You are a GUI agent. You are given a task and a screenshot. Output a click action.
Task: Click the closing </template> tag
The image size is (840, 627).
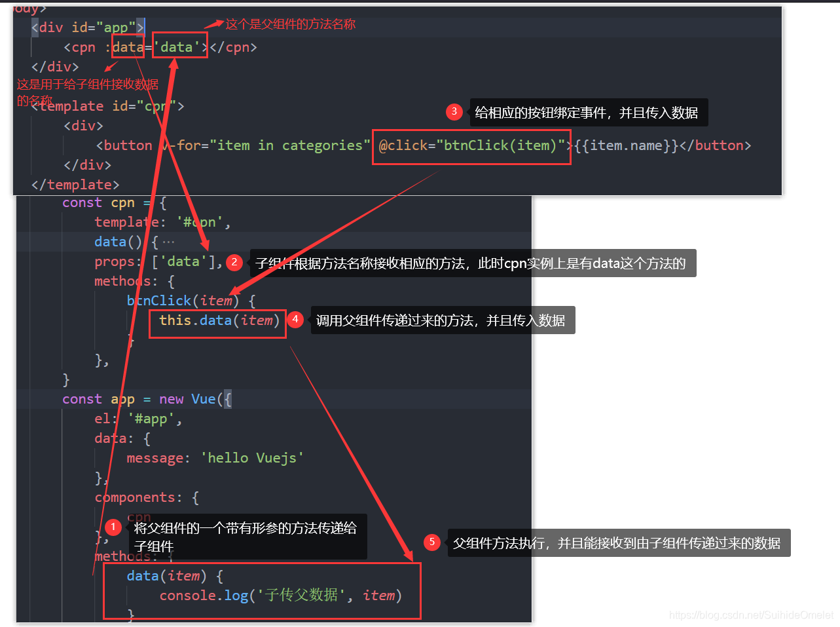click(75, 185)
